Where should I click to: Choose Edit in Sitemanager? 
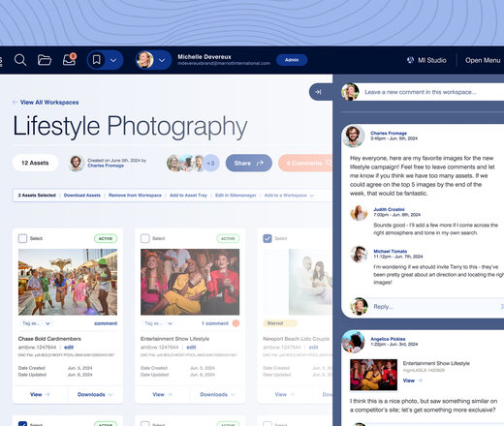[236, 196]
